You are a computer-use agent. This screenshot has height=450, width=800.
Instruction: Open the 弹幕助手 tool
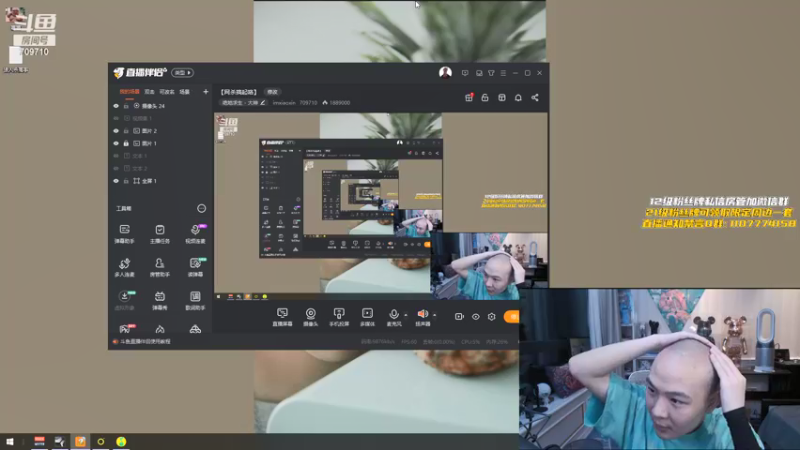(x=124, y=234)
